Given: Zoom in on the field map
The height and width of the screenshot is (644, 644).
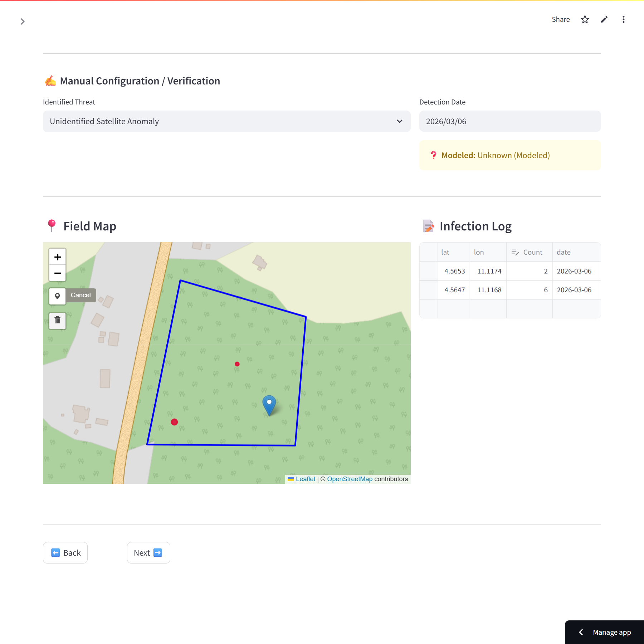Looking at the screenshot, I should pos(57,257).
